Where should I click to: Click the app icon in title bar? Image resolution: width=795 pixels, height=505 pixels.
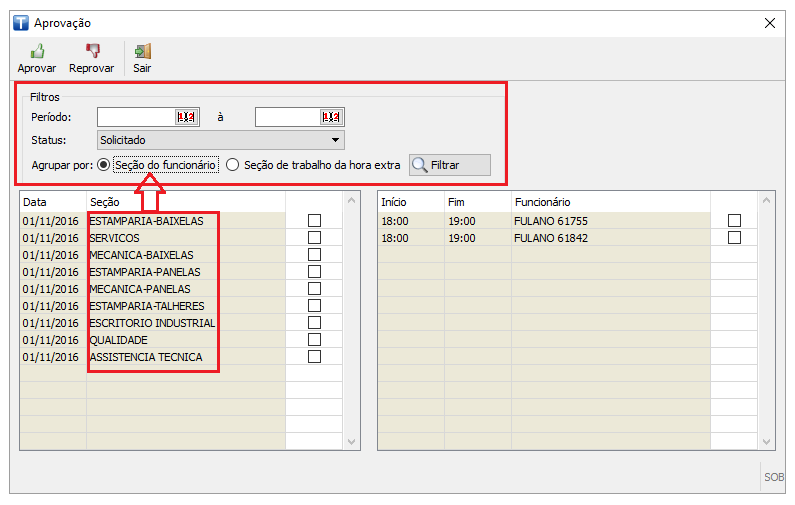pos(21,22)
